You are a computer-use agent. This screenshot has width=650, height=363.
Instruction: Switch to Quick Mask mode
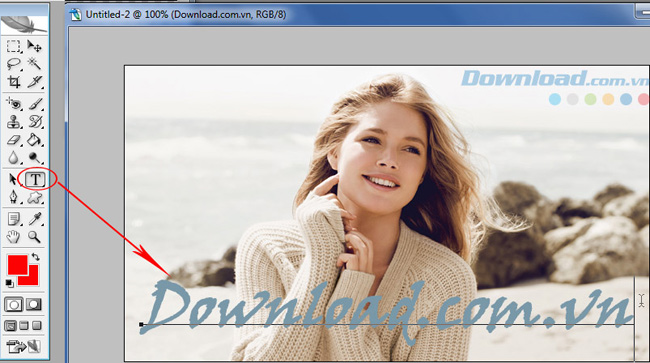(34, 305)
